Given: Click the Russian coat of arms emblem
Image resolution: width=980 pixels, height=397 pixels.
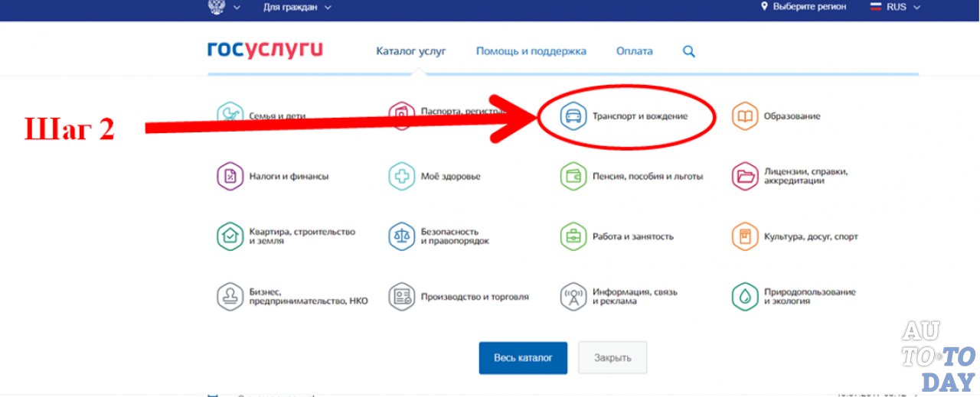Looking at the screenshot, I should click(x=216, y=7).
